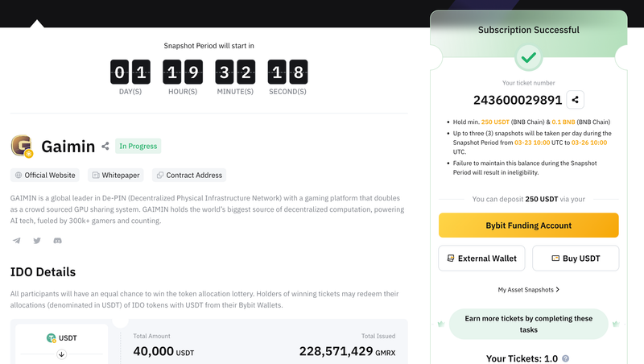Open the Whitepaper link
The height and width of the screenshot is (364, 644).
coord(116,175)
